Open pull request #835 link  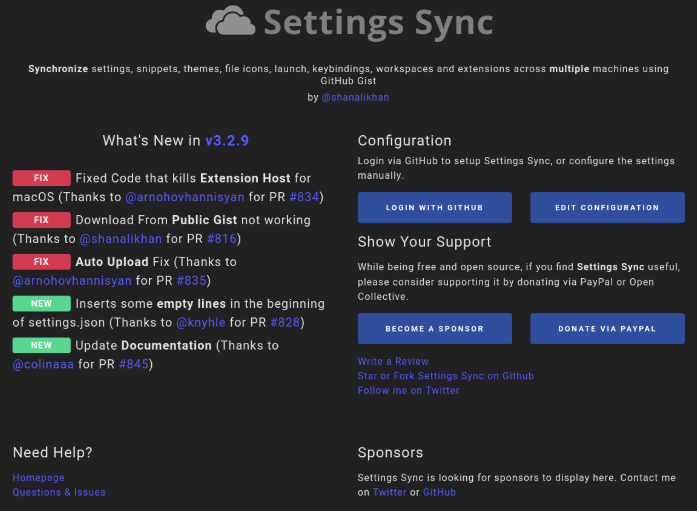coord(192,280)
